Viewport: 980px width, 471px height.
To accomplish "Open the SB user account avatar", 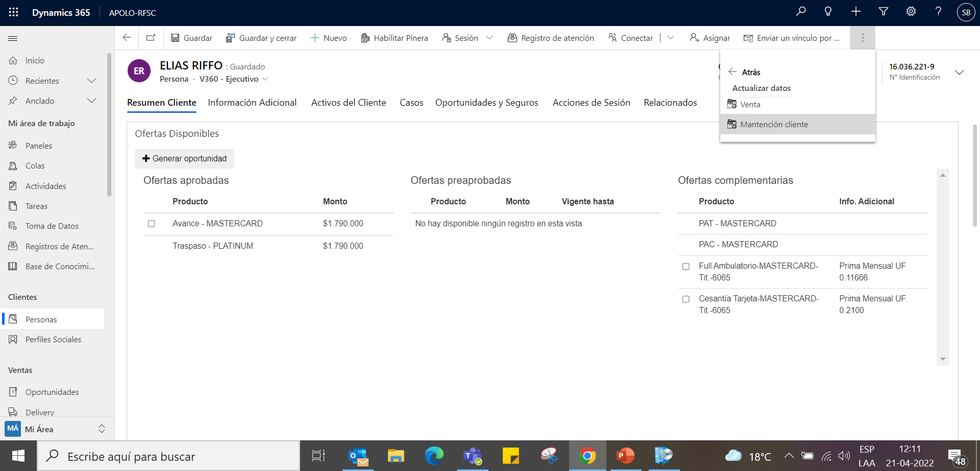I will point(966,12).
